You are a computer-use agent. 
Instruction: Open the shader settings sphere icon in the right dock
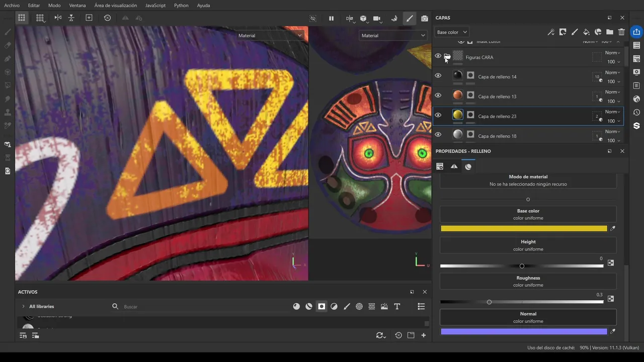tap(636, 99)
